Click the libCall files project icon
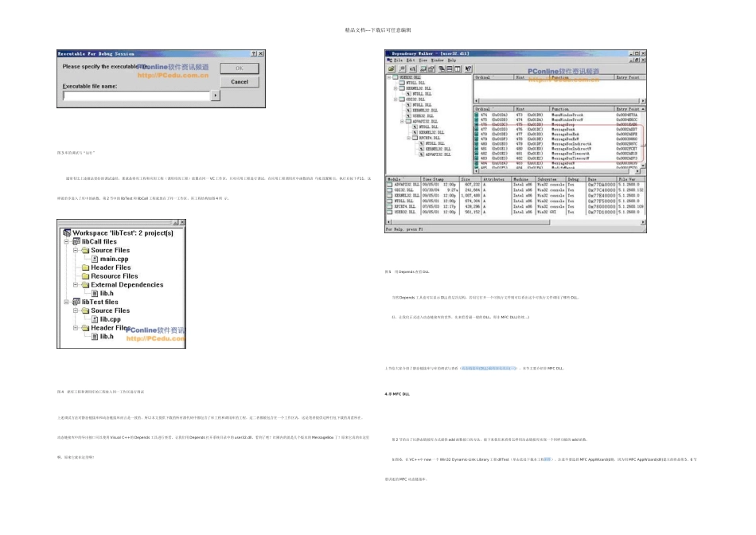 76,242
